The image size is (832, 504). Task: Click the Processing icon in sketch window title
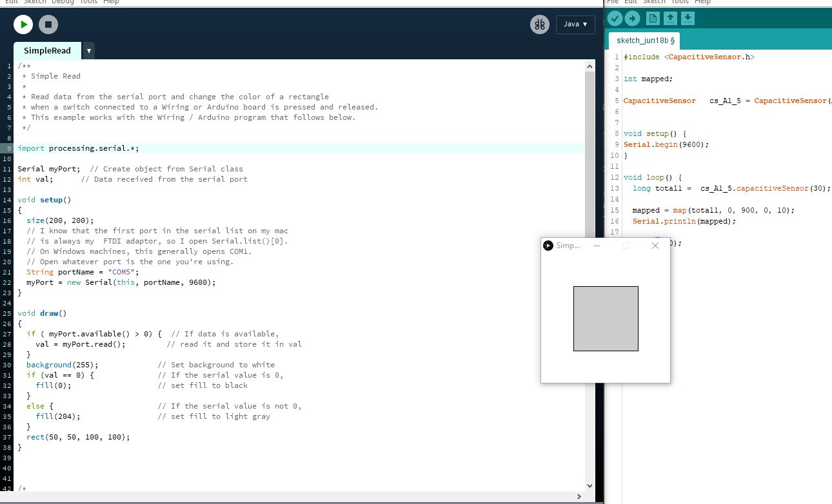[548, 246]
